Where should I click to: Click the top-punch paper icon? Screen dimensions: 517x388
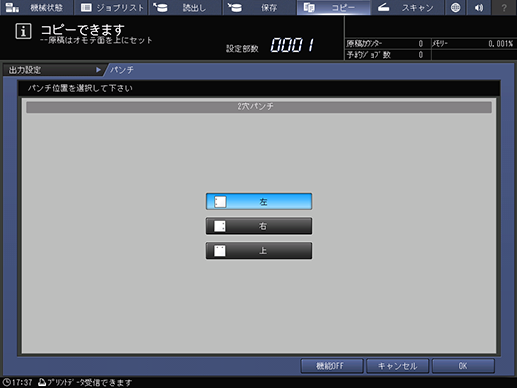pos(220,251)
